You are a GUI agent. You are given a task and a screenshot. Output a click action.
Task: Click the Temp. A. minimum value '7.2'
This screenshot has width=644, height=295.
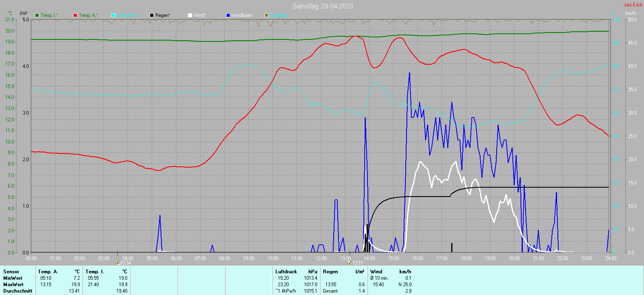76,278
